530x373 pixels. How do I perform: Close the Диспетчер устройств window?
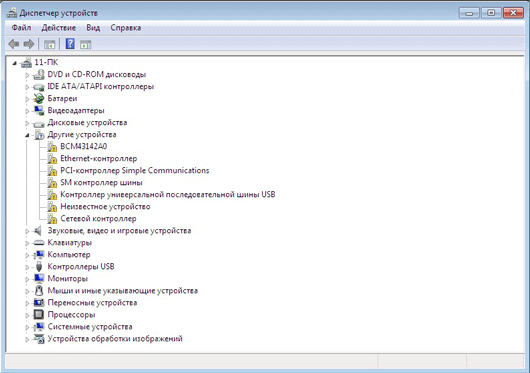(513, 13)
